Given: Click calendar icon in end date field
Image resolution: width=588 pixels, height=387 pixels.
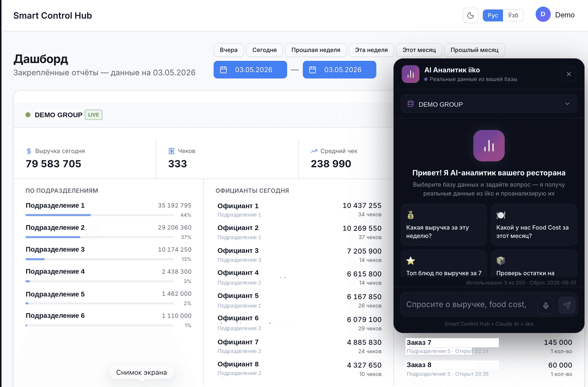Looking at the screenshot, I should [x=313, y=70].
